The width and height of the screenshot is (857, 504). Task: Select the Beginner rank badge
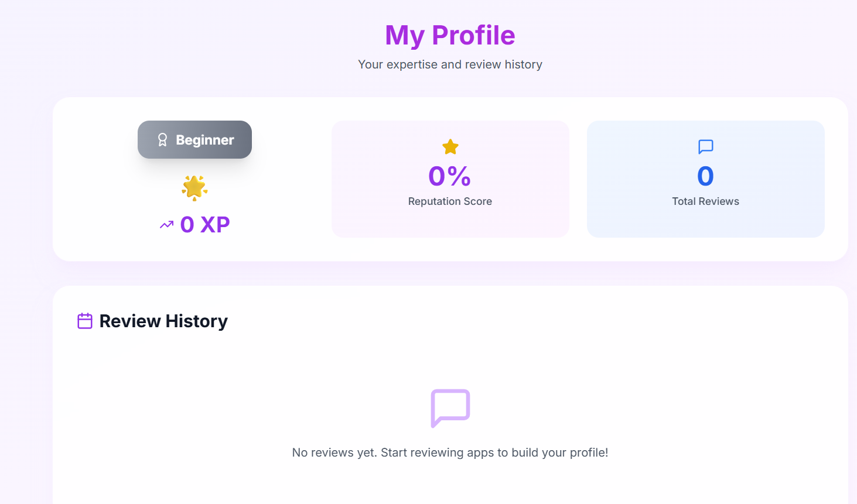[x=194, y=139]
